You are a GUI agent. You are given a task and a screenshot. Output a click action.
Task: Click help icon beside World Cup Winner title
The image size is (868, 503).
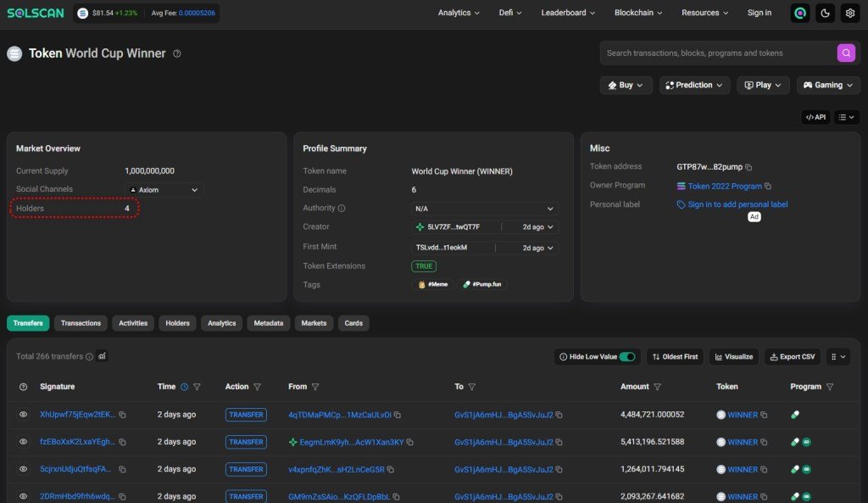(x=177, y=53)
